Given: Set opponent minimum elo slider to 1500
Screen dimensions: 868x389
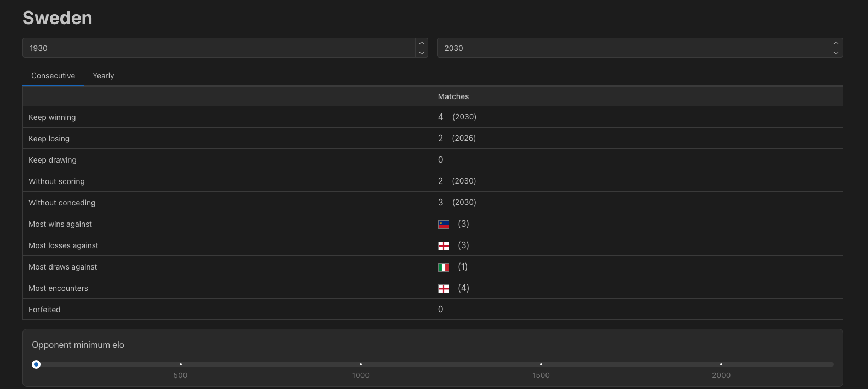Looking at the screenshot, I should [541, 364].
